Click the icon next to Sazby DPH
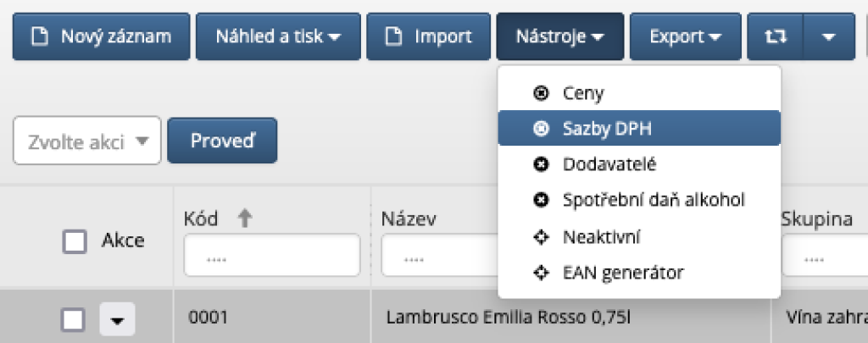868x343 pixels. pyautogui.click(x=541, y=129)
